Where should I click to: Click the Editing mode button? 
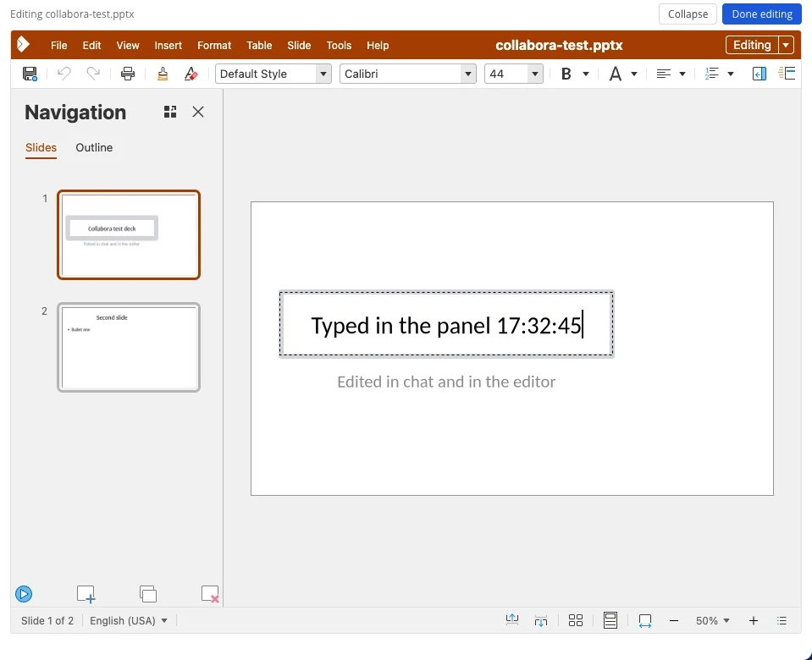pyautogui.click(x=752, y=45)
